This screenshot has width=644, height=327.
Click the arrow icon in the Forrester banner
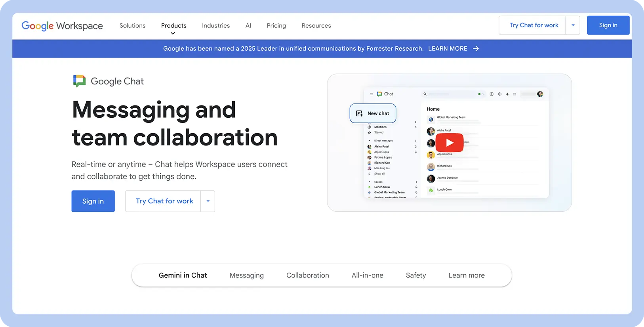(x=476, y=48)
